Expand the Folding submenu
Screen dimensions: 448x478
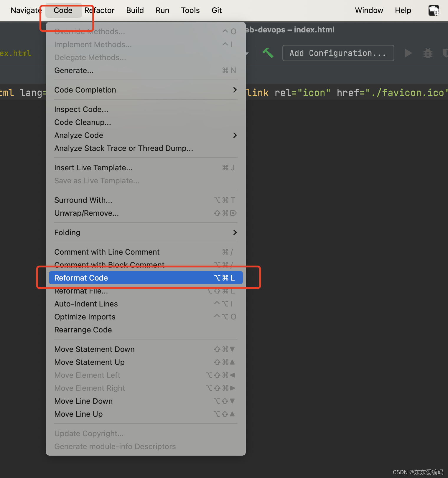click(x=146, y=233)
